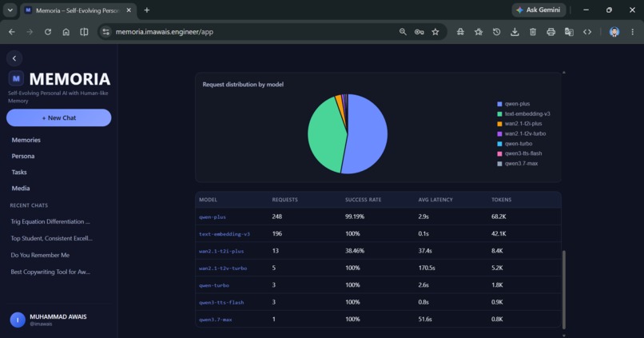Open the Memories section
This screenshot has height=338, width=644.
(26, 140)
